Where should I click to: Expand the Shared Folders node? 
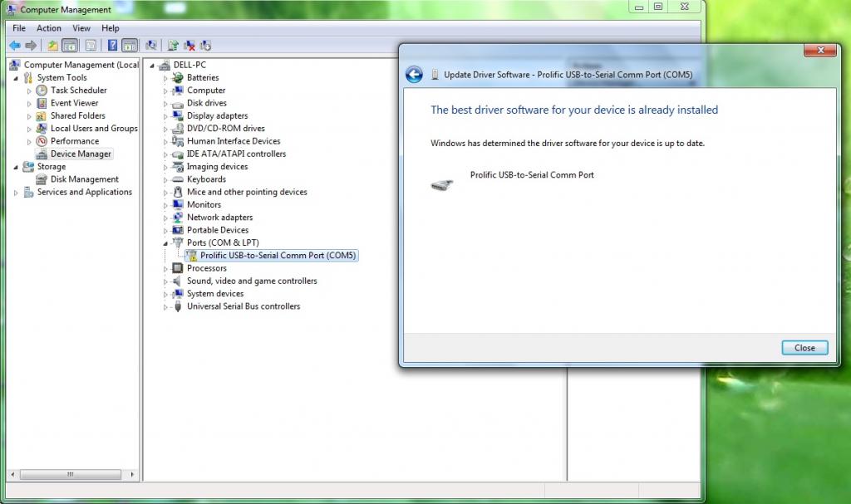pyautogui.click(x=29, y=116)
